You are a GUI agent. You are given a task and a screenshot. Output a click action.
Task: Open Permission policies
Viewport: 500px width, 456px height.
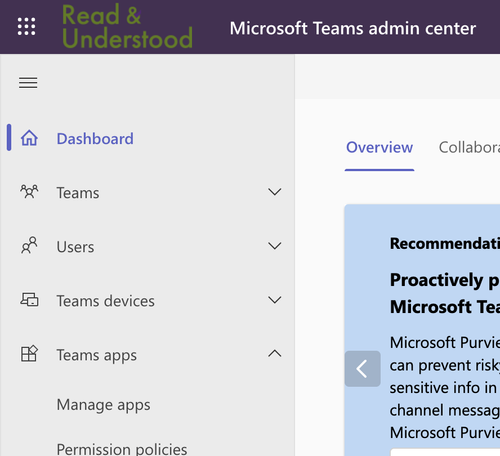click(x=122, y=449)
